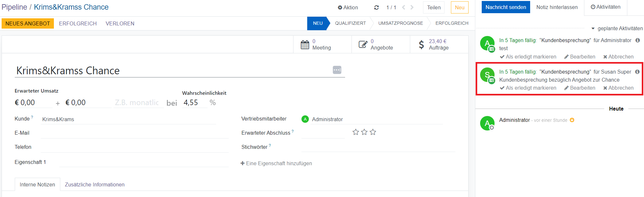Select the Notiz hinterlassen tab
This screenshot has width=644, height=197.
557,7
